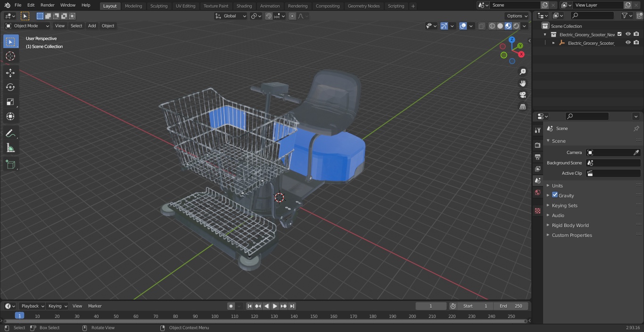
Task: Toggle proportional editing
Action: pyautogui.click(x=292, y=16)
